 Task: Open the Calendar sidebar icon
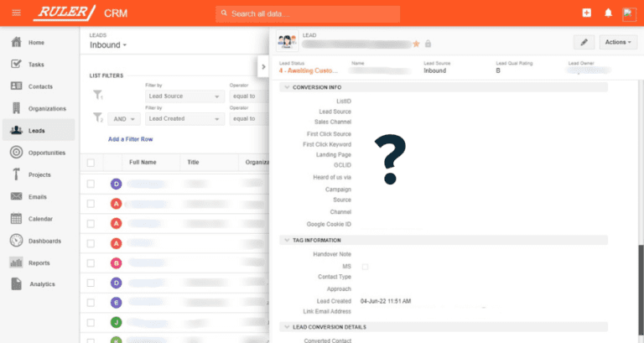click(x=16, y=219)
